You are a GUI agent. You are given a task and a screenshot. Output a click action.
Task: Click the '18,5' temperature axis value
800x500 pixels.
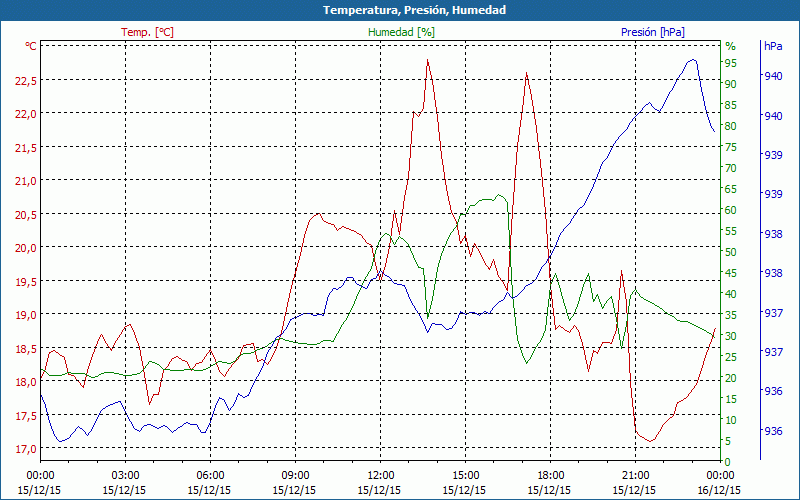[x=24, y=348]
